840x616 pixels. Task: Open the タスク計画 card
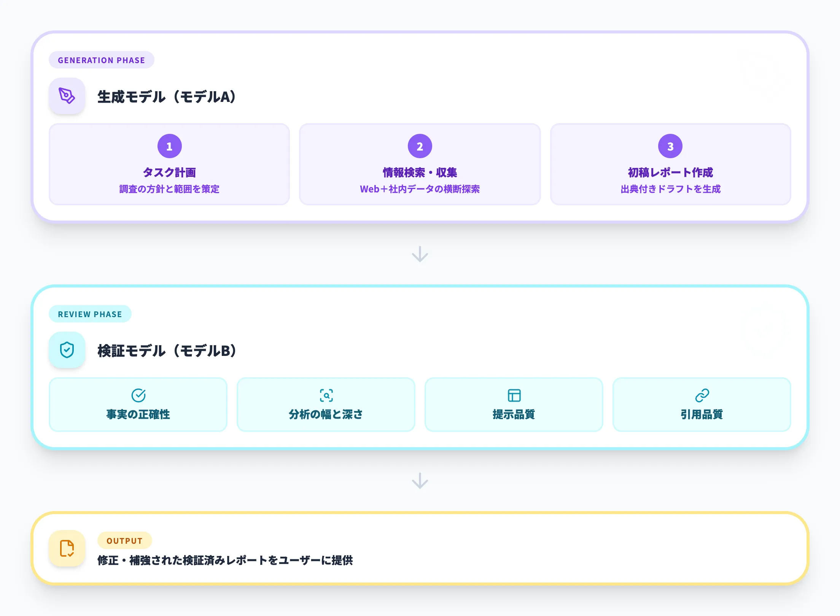tap(169, 164)
